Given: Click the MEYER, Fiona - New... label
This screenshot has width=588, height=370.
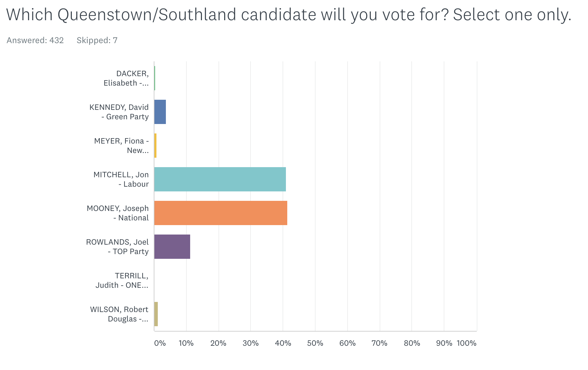Looking at the screenshot, I should pos(121,146).
